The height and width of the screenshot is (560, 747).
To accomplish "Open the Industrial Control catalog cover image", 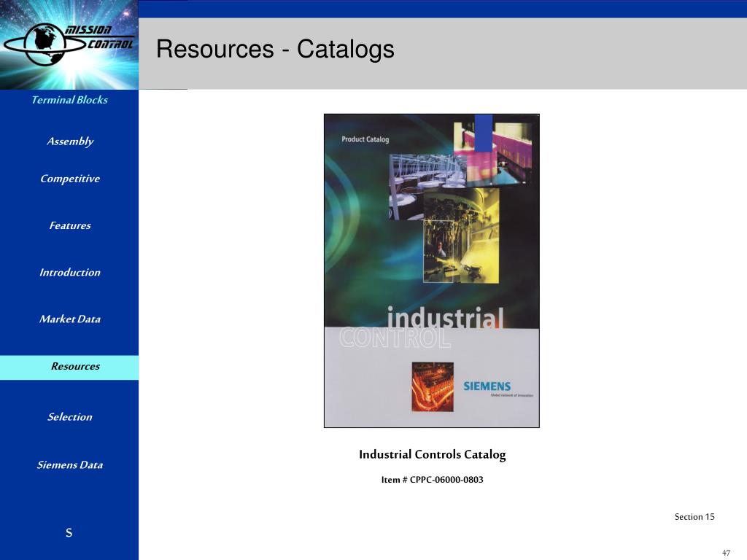I will click(432, 271).
